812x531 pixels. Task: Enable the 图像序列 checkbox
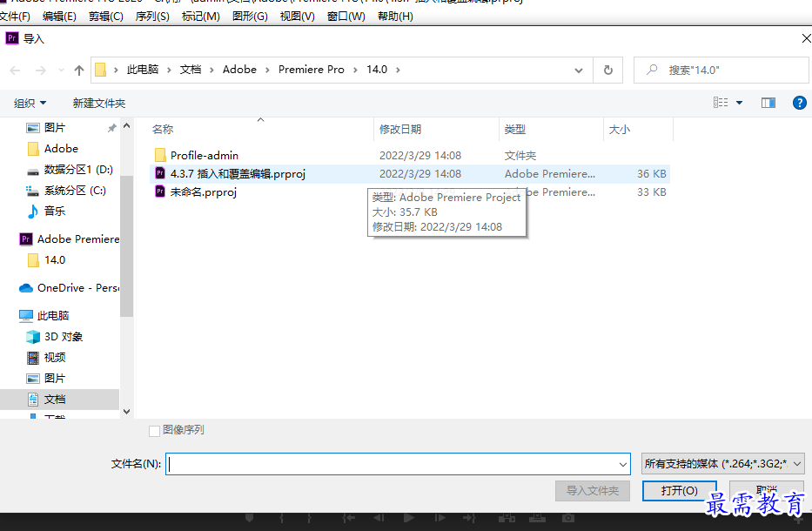(154, 431)
